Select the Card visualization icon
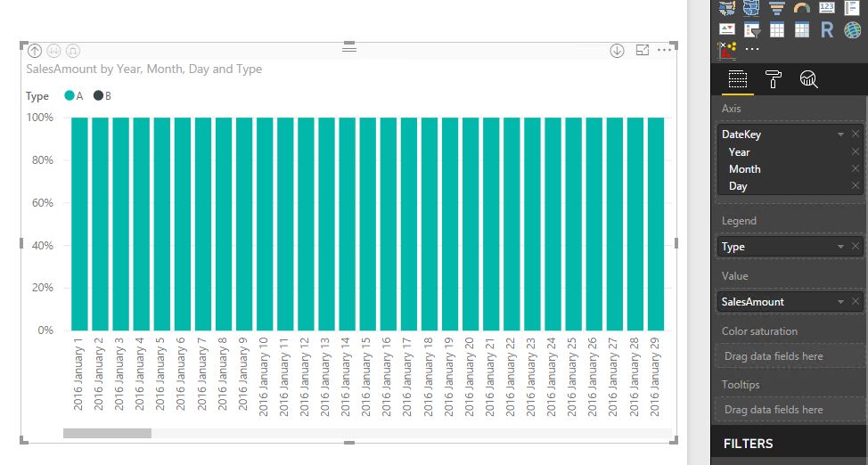 tap(826, 7)
